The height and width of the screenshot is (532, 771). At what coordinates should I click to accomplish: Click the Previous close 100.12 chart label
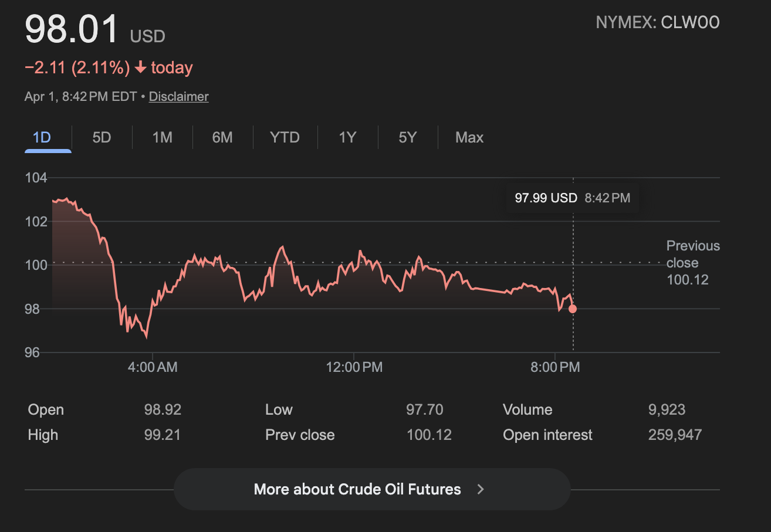(692, 263)
